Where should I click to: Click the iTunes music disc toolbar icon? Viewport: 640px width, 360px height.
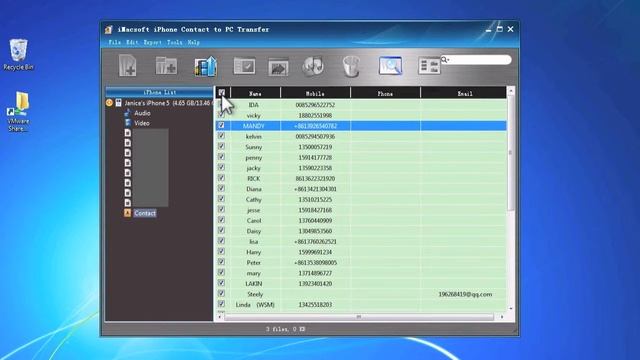pos(313,66)
